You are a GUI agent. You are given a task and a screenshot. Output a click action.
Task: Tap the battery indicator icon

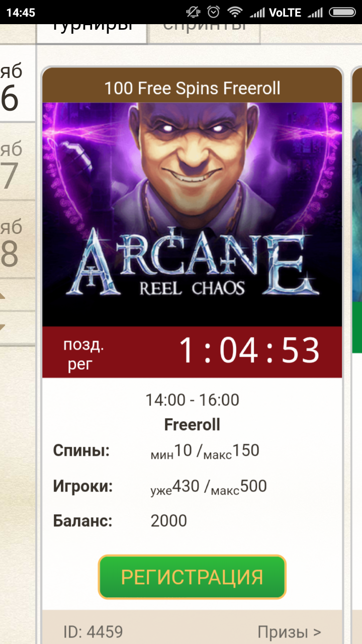click(x=342, y=12)
